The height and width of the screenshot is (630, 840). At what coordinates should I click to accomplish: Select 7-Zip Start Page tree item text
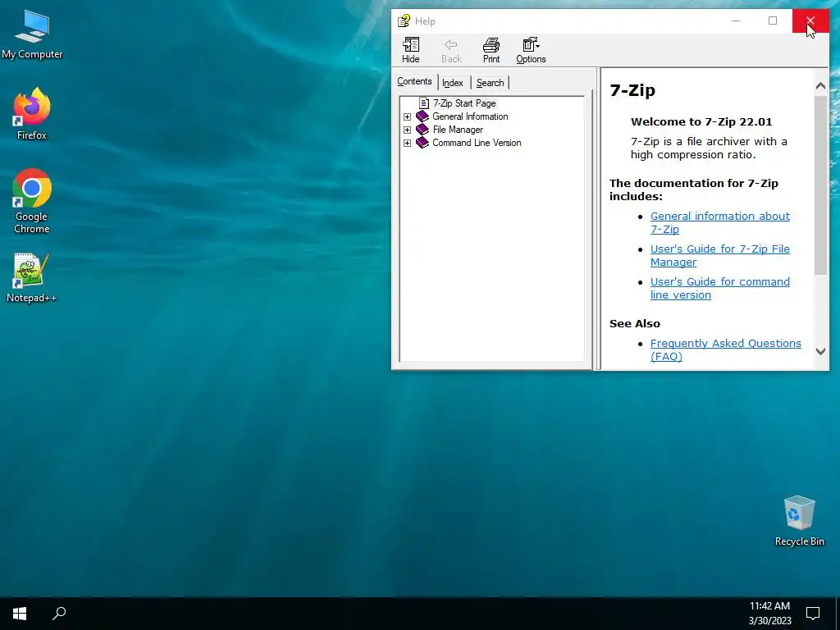(x=464, y=103)
